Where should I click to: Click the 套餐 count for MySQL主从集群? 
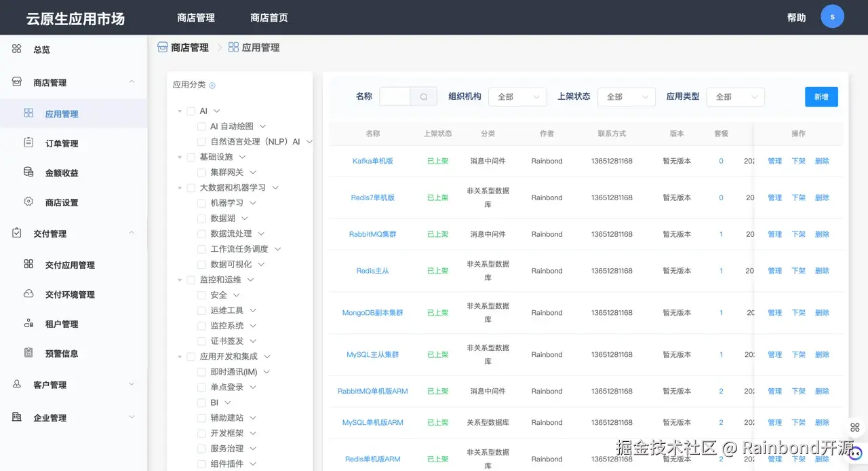pos(721,355)
